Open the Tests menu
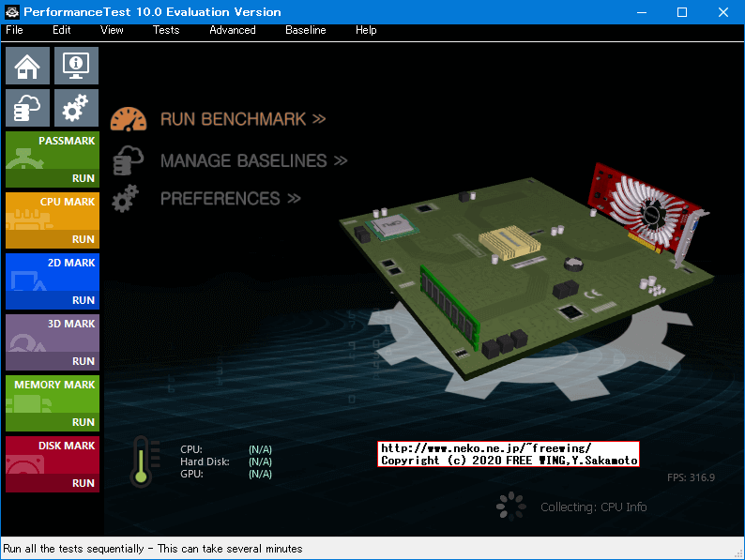This screenshot has height=560, width=745. [x=166, y=30]
